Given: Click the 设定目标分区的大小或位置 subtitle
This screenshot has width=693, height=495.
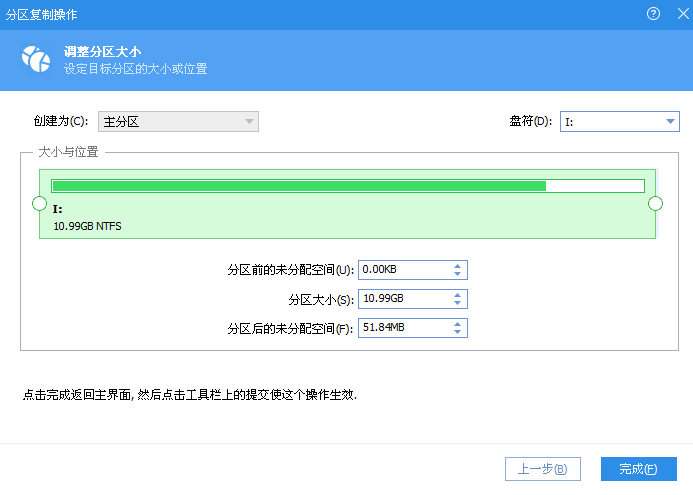Looking at the screenshot, I should (136, 69).
